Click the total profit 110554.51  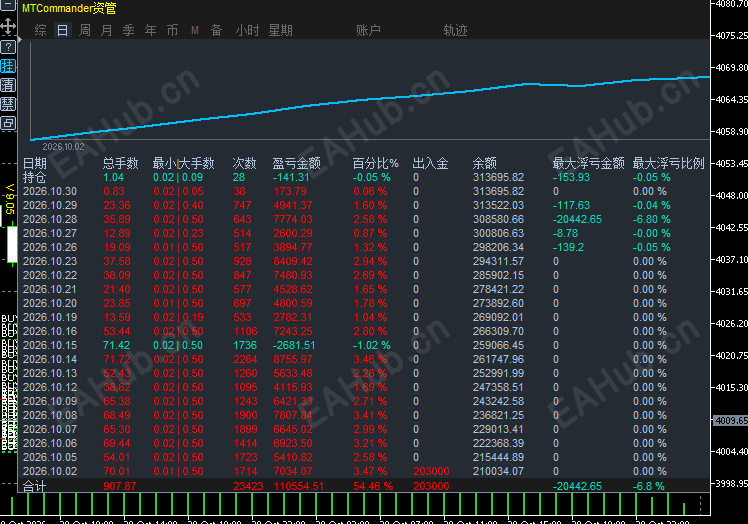pos(299,486)
